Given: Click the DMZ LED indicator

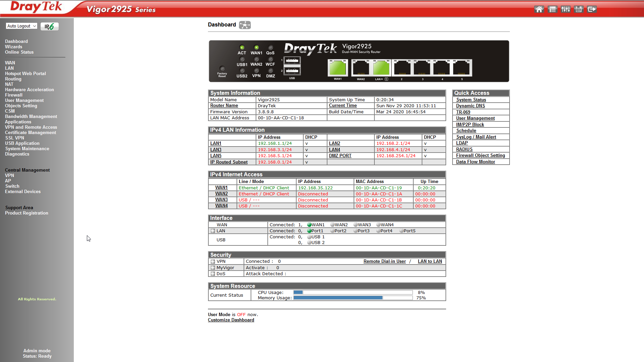Looking at the screenshot, I should [270, 70].
